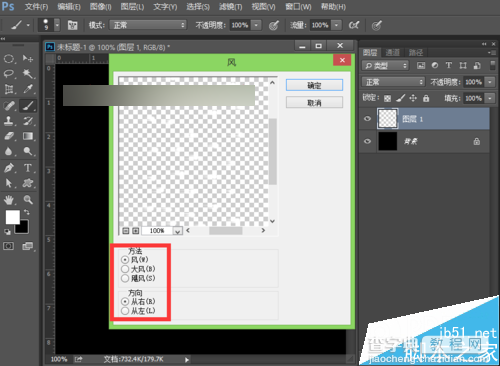Pick the Eyedropper tool

pos(28,89)
